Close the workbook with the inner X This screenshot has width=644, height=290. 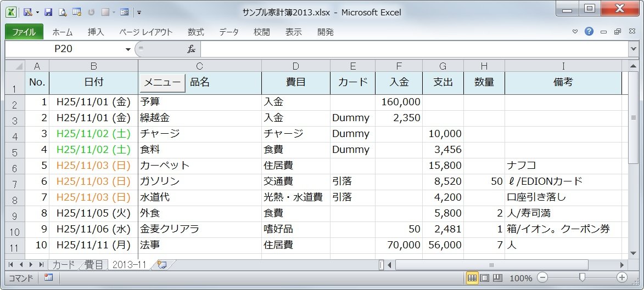[x=632, y=32]
